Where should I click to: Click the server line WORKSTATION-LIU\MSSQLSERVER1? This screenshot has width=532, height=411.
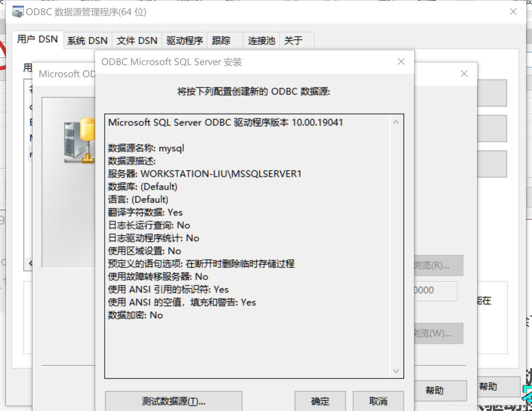205,174
